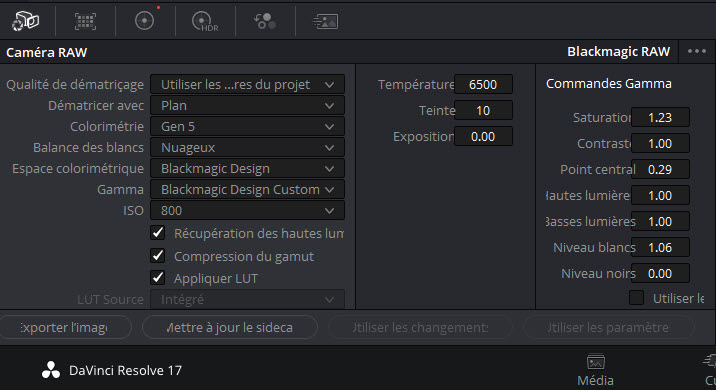Uncheck the Appliquer LUT checkbox

pos(158,278)
